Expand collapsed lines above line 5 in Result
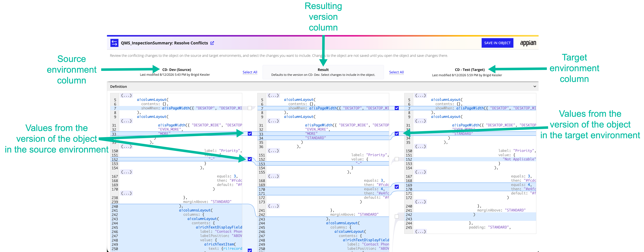The width and height of the screenshot is (644, 252). click(x=273, y=95)
